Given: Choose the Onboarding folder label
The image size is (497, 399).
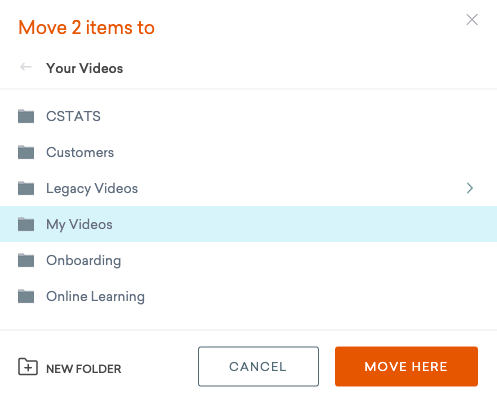Looking at the screenshot, I should (x=84, y=261).
